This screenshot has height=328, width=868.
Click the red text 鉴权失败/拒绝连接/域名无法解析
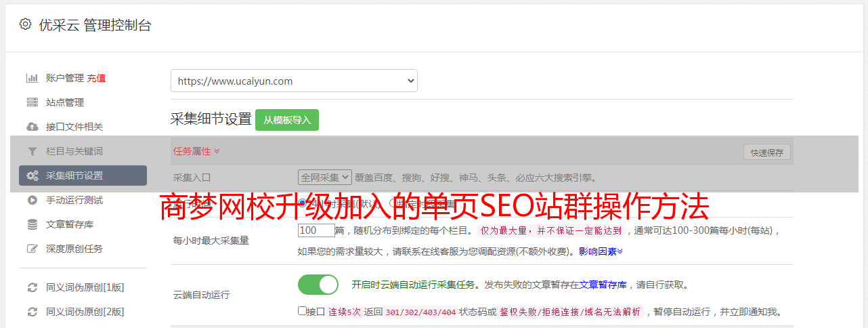click(570, 312)
